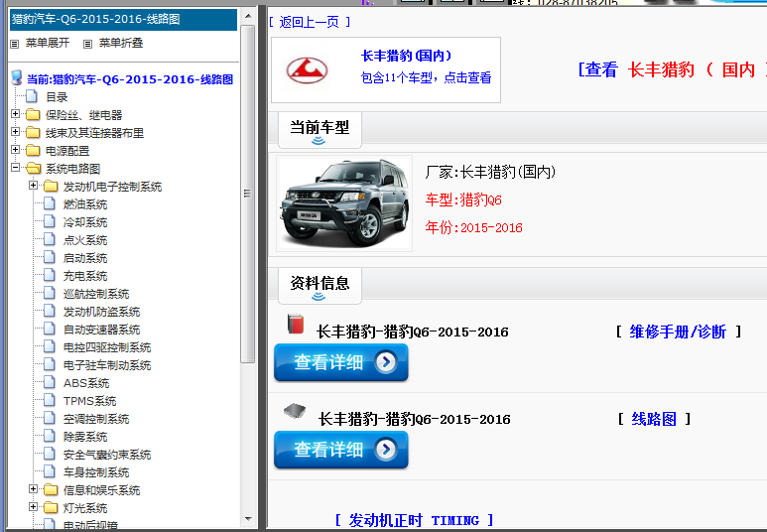
Task: Select the 安全气囊约束系统 tree item
Action: pos(107,455)
